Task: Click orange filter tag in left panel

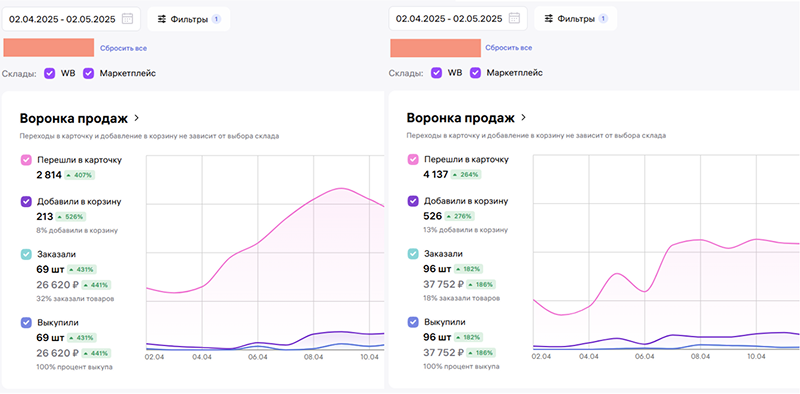Action: click(49, 47)
